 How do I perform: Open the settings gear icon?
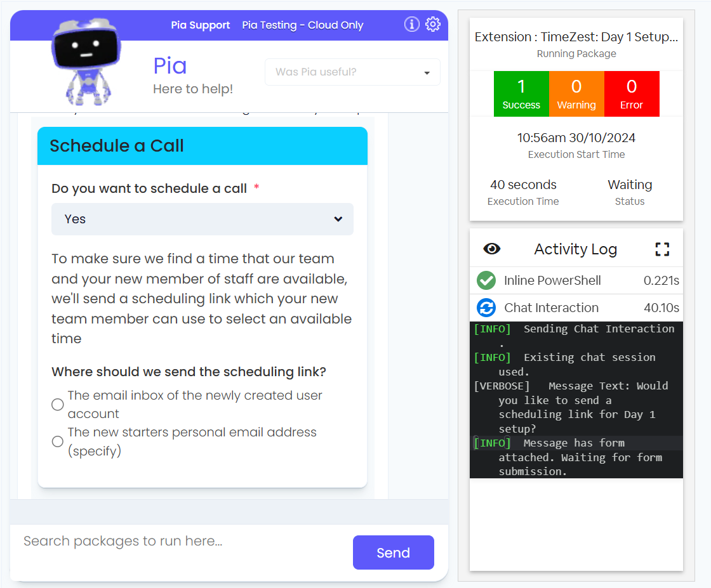[x=432, y=24]
